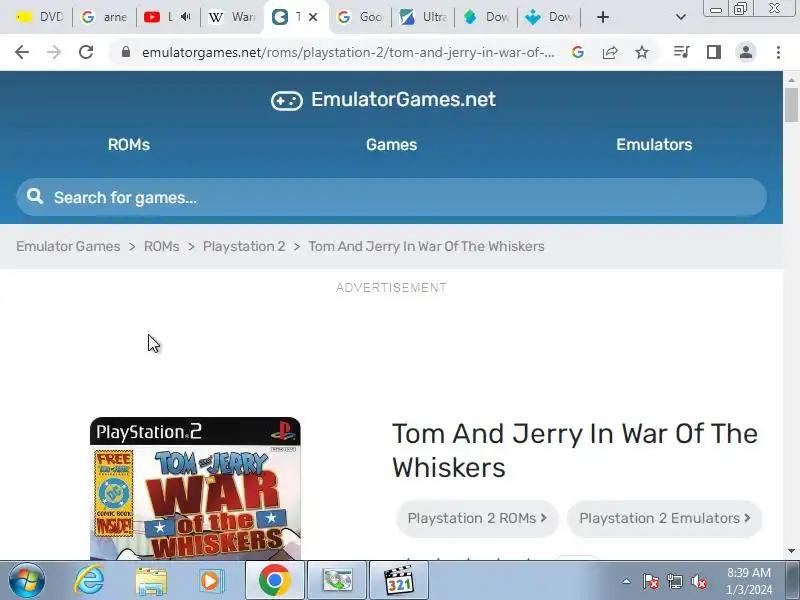
Task: Focus the 'Search for games...' field
Action: point(391,197)
